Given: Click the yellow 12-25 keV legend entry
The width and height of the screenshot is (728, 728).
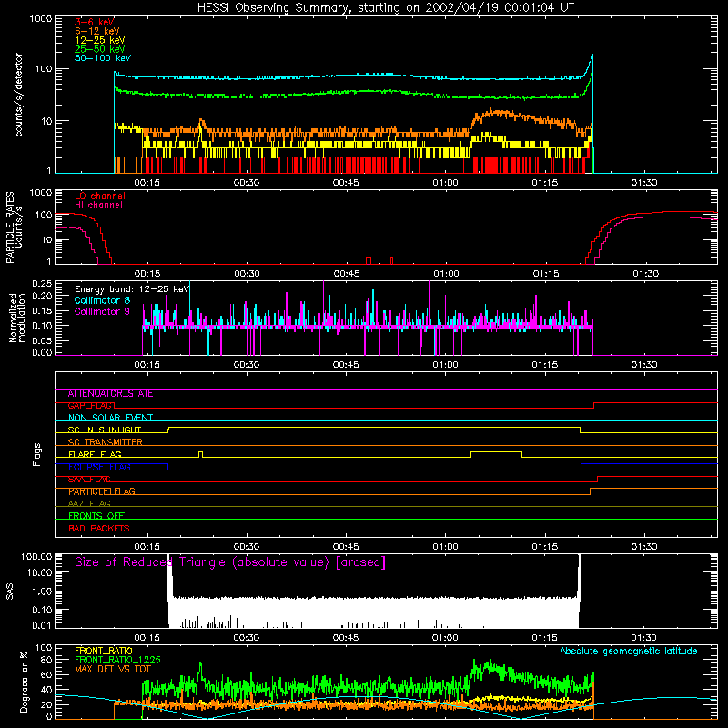Looking at the screenshot, I should [x=100, y=40].
